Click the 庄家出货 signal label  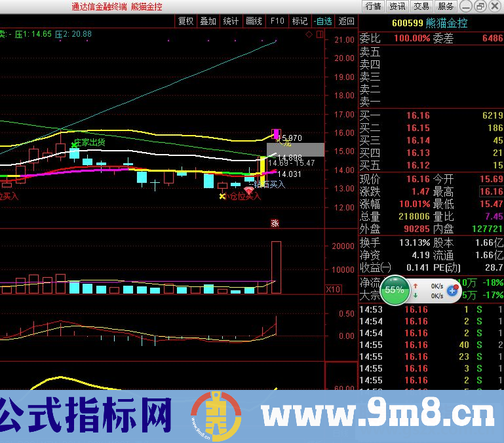pos(90,142)
